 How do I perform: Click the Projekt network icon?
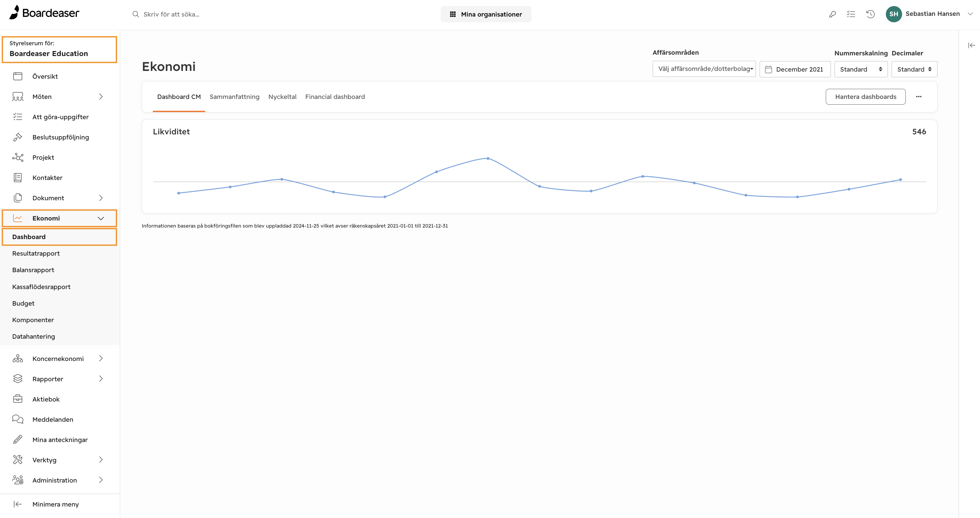point(18,157)
